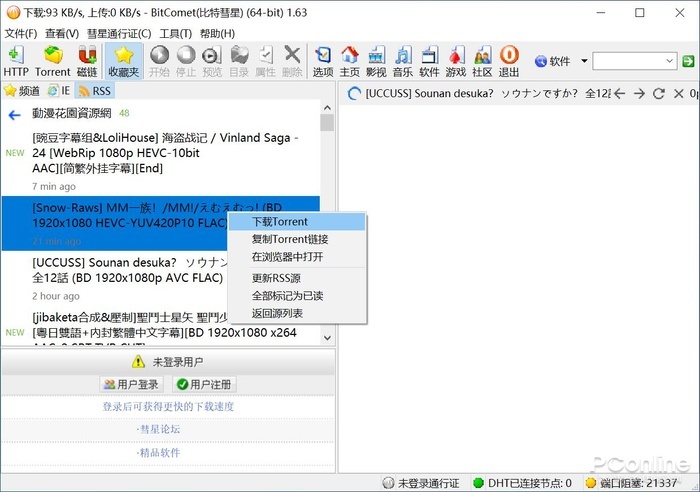
Task: Open the 软件 search category dropdown arrow
Action: point(584,61)
